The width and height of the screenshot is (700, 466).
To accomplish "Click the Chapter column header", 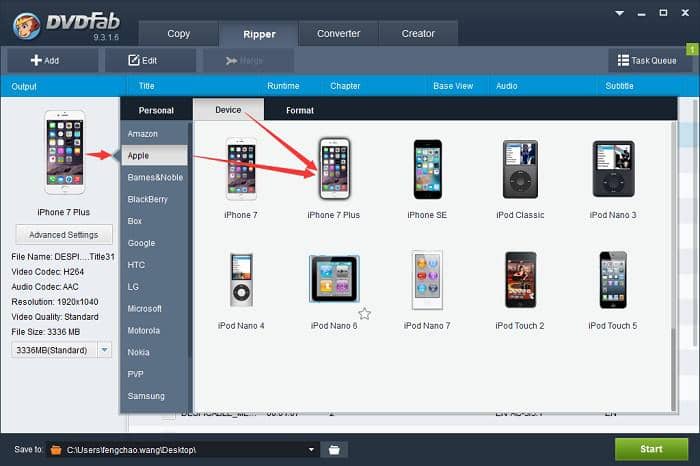I will [345, 86].
